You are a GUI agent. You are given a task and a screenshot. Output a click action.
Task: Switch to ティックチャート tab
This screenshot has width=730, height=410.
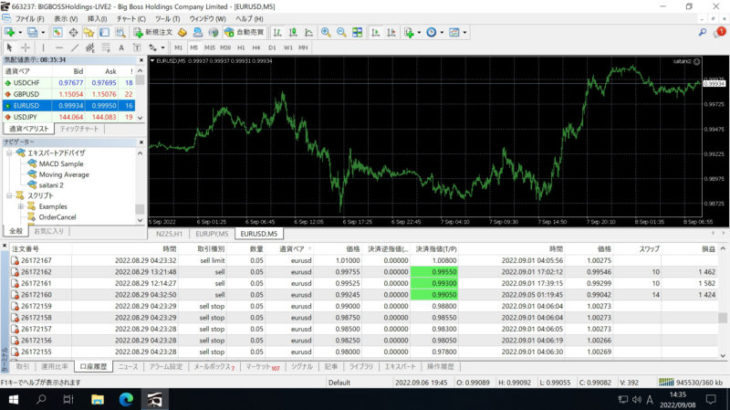point(79,129)
